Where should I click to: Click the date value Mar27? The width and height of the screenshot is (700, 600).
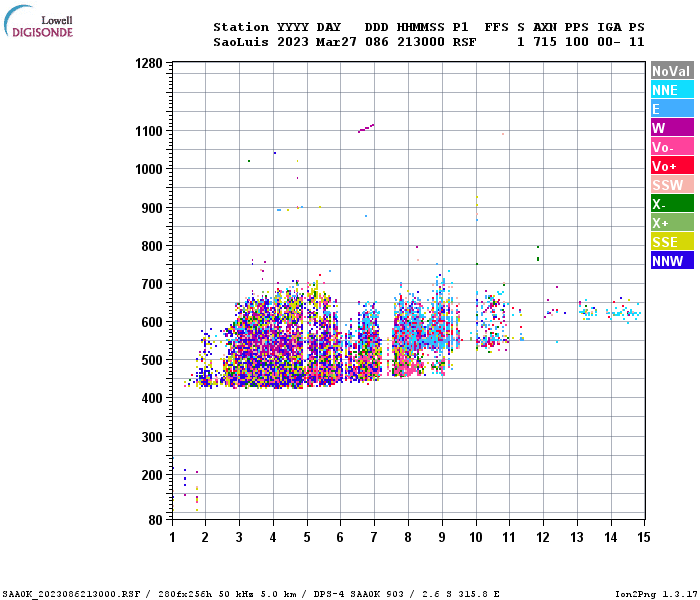[336, 42]
